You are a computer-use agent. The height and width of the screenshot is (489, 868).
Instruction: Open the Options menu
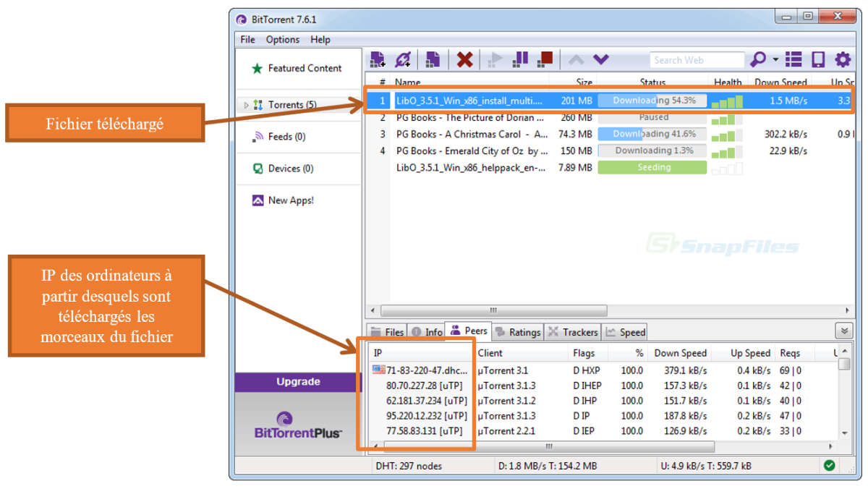282,40
